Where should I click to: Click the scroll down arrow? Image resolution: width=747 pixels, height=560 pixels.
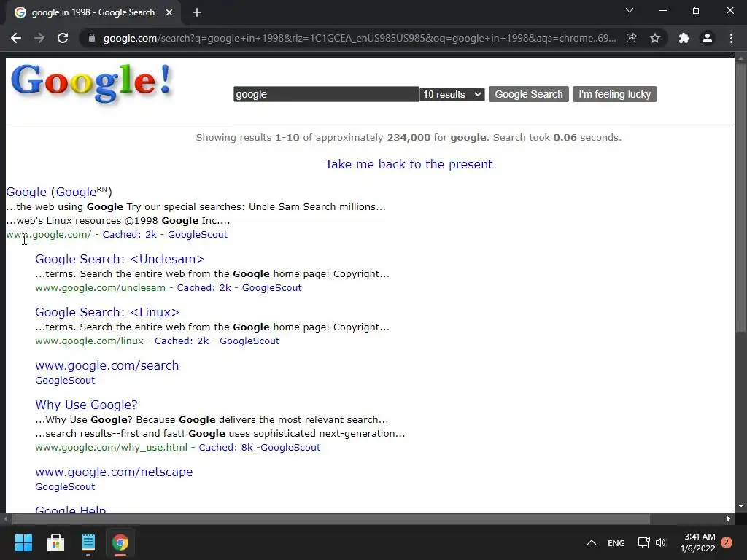pos(740,506)
